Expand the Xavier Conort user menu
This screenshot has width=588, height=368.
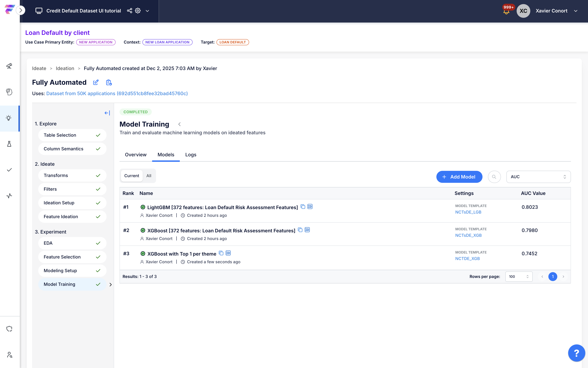[x=576, y=11]
